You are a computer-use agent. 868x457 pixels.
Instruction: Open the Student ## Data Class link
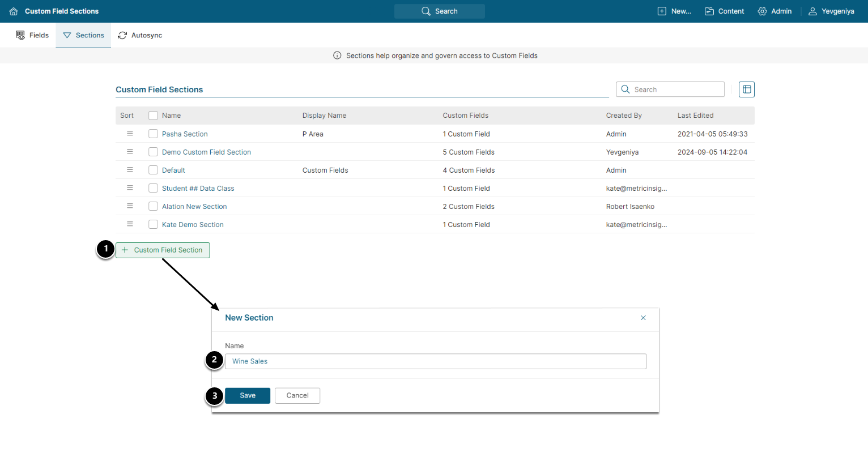(x=198, y=189)
